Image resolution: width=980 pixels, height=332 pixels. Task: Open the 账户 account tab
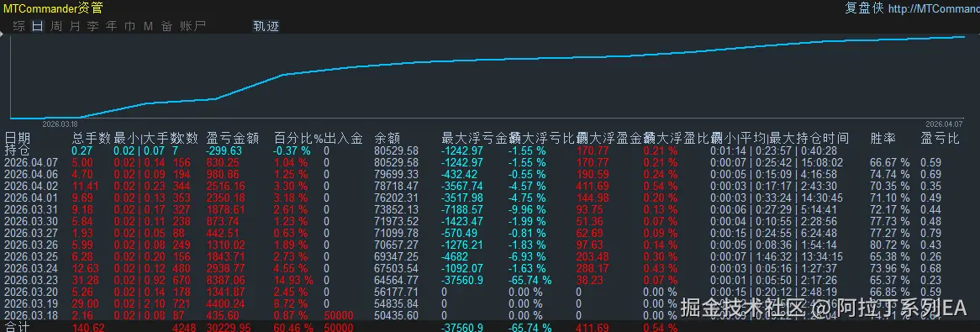[x=192, y=26]
